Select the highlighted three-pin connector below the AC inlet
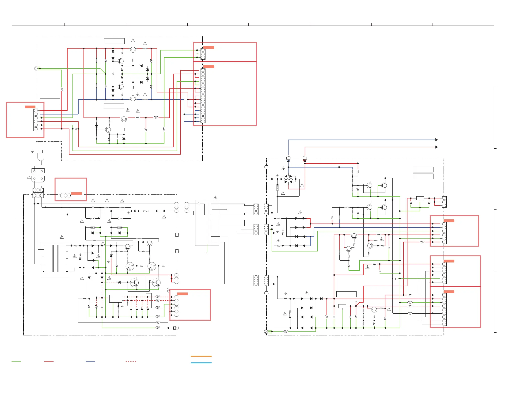The height and width of the screenshot is (395, 532). 65,196
